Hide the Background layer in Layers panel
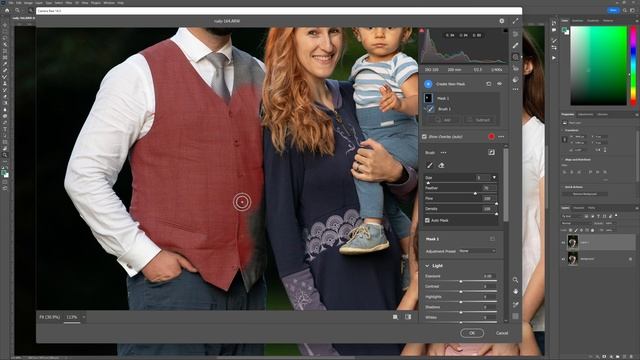This screenshot has height=360, width=640. coord(563,259)
